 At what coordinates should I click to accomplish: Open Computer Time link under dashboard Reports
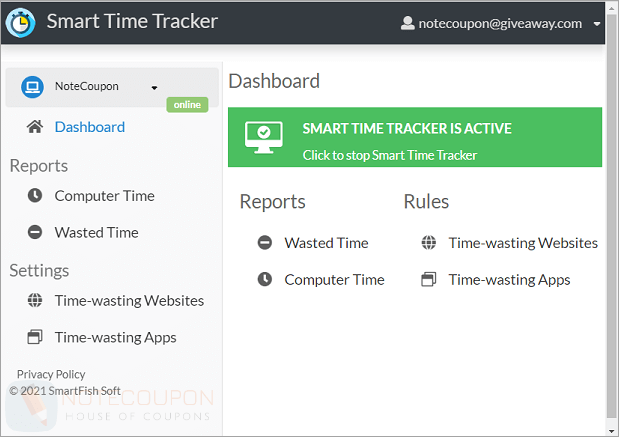(334, 280)
